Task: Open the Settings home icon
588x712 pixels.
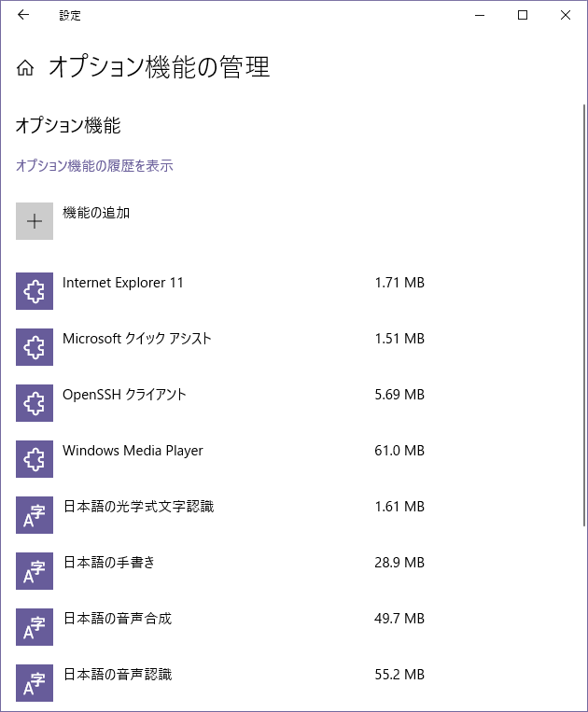Action: 25,68
